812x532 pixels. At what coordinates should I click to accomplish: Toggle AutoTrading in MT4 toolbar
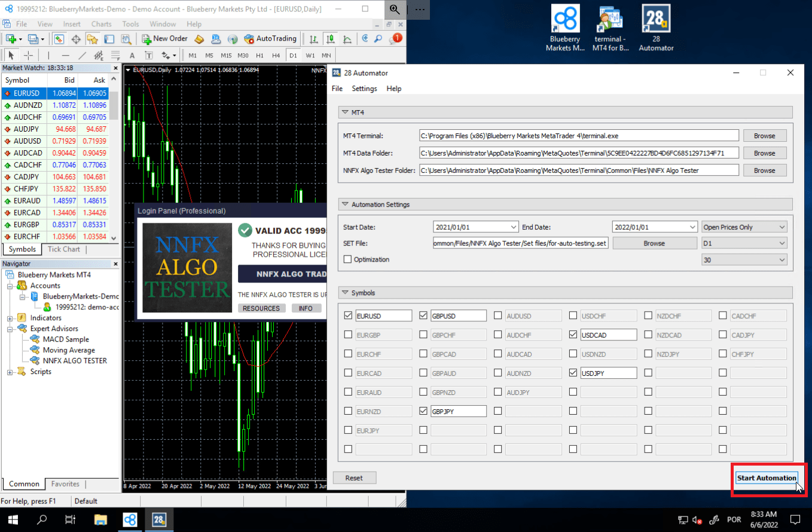pyautogui.click(x=271, y=39)
